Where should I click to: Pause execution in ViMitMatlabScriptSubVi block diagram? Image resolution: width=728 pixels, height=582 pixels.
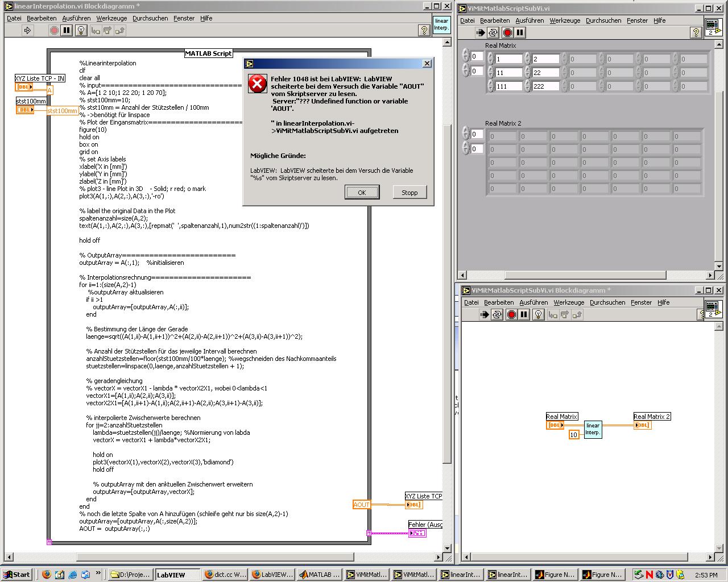coord(524,314)
